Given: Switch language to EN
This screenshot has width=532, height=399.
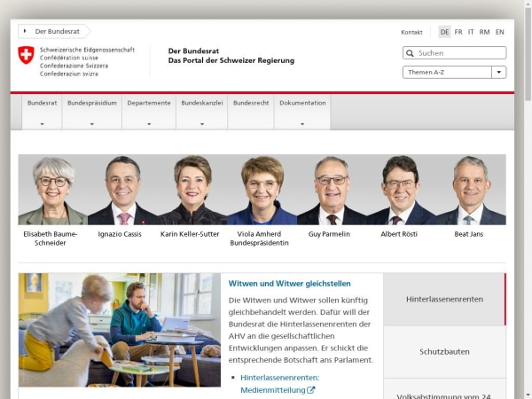Looking at the screenshot, I should [499, 32].
